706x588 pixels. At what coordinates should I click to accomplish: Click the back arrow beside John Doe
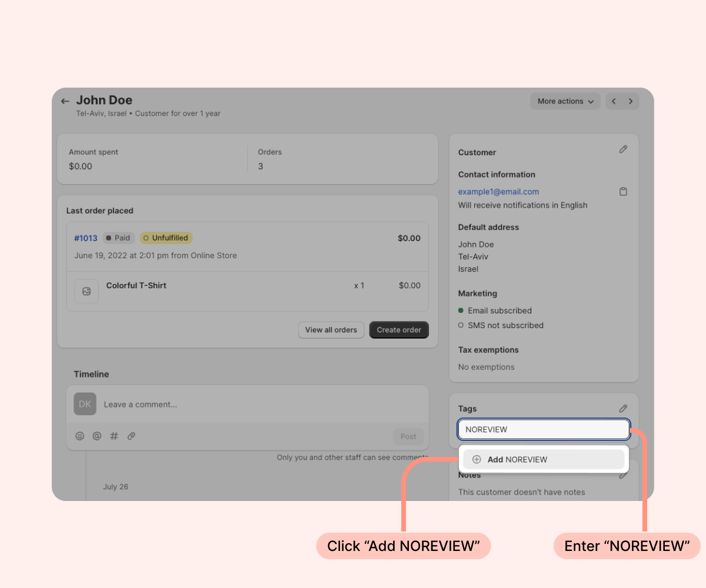(x=65, y=101)
